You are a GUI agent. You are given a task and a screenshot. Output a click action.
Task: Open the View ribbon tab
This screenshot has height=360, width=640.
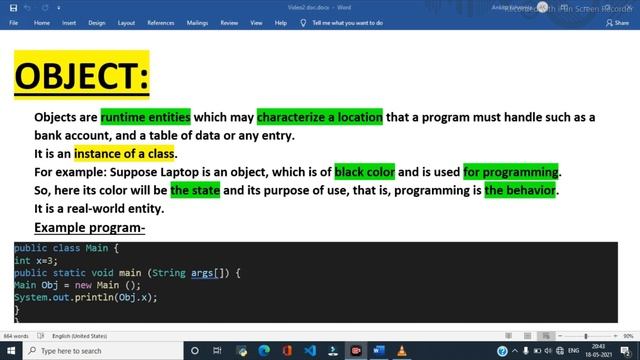[256, 23]
